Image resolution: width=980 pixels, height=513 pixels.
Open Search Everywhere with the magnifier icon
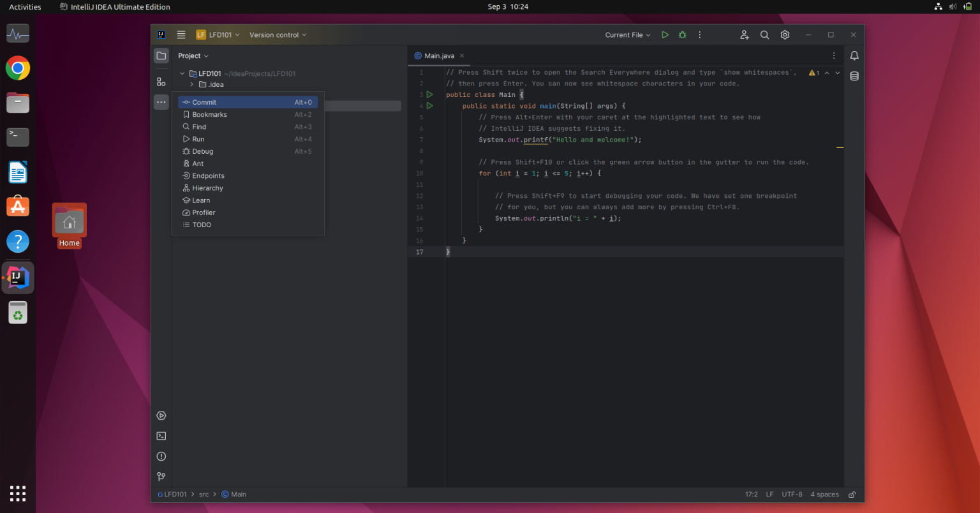(x=765, y=34)
